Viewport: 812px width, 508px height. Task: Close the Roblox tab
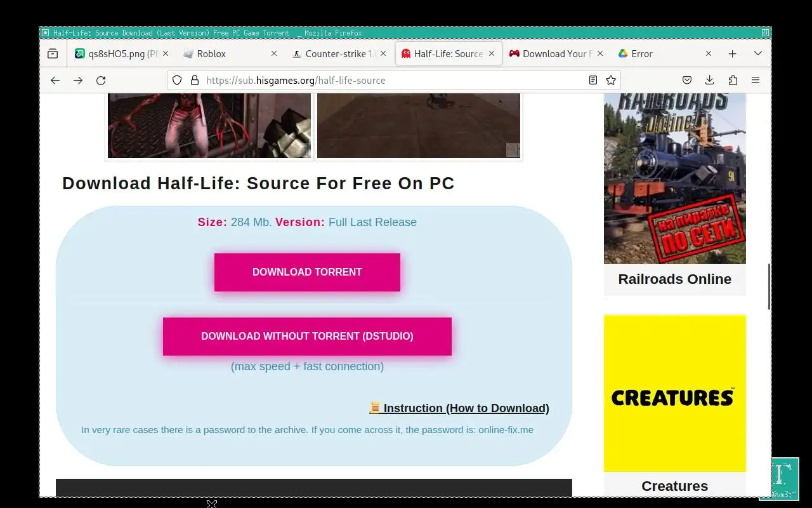pos(274,54)
